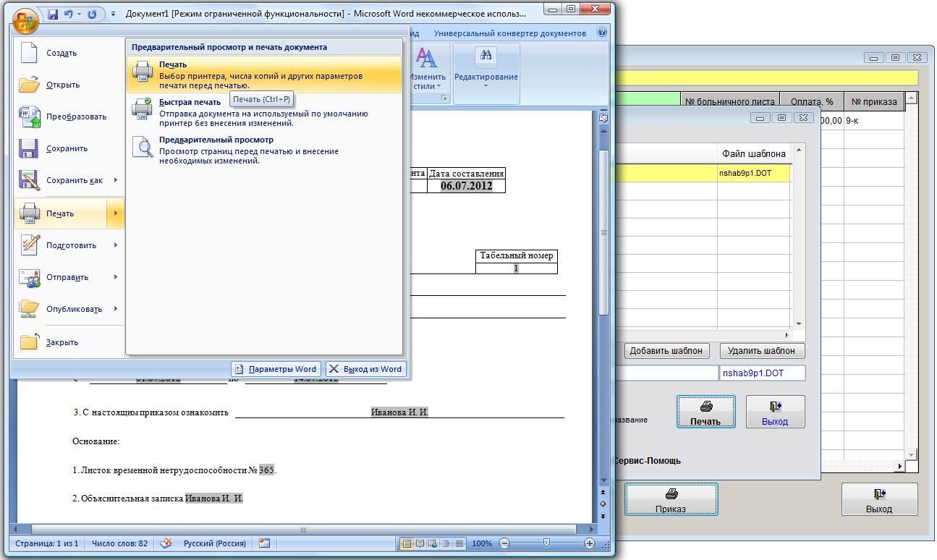Click the Русский (Россия) language indicator
The height and width of the screenshot is (560, 937).
[215, 543]
